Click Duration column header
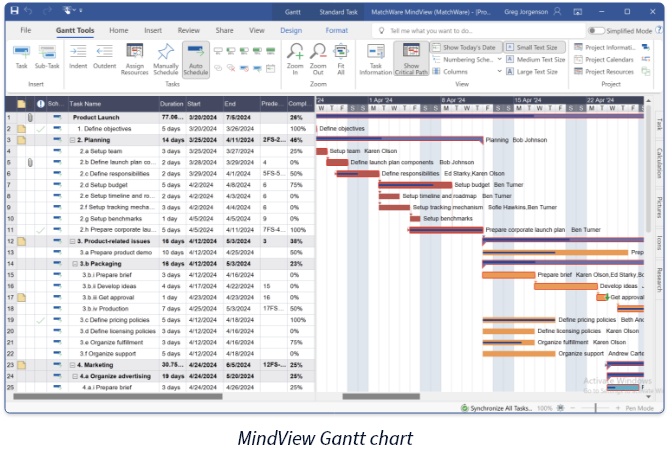 (172, 104)
